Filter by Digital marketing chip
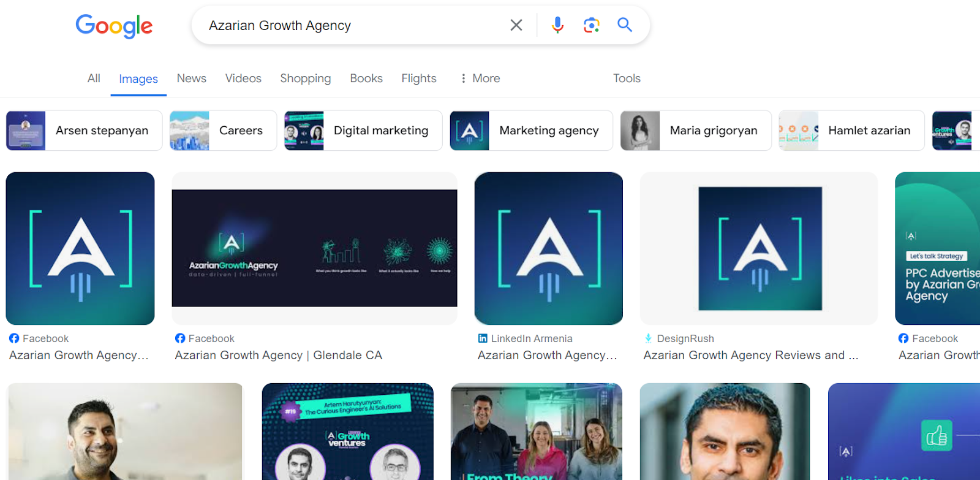 (x=363, y=131)
